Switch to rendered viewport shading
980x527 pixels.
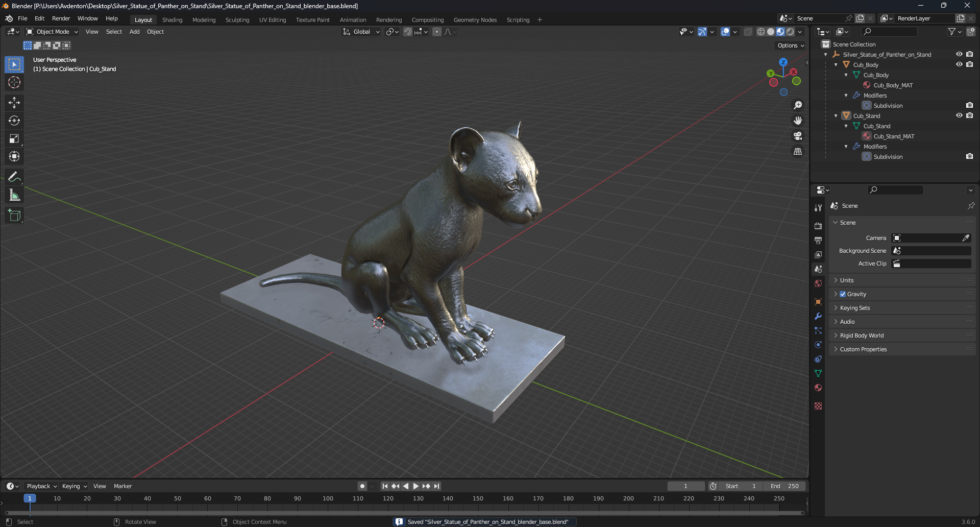(x=790, y=32)
